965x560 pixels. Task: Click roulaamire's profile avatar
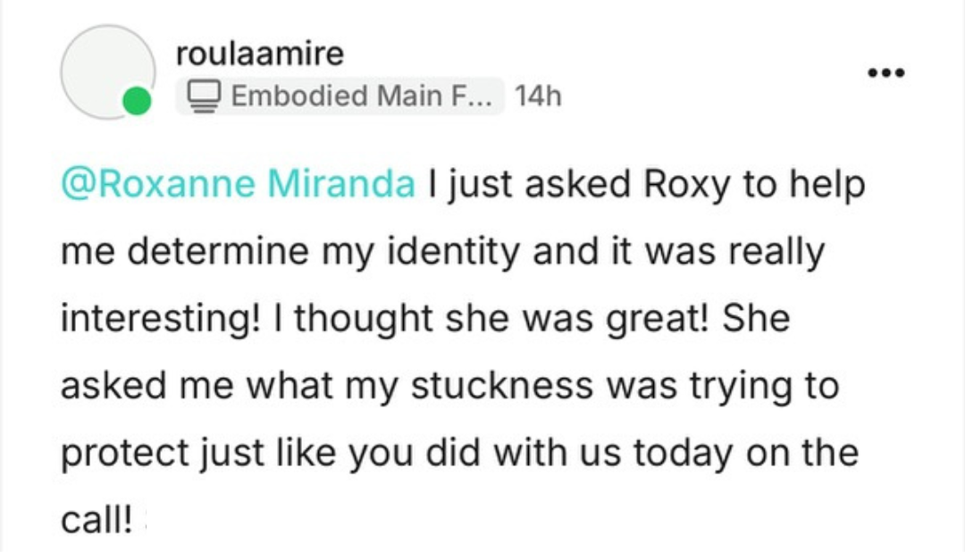(x=105, y=71)
